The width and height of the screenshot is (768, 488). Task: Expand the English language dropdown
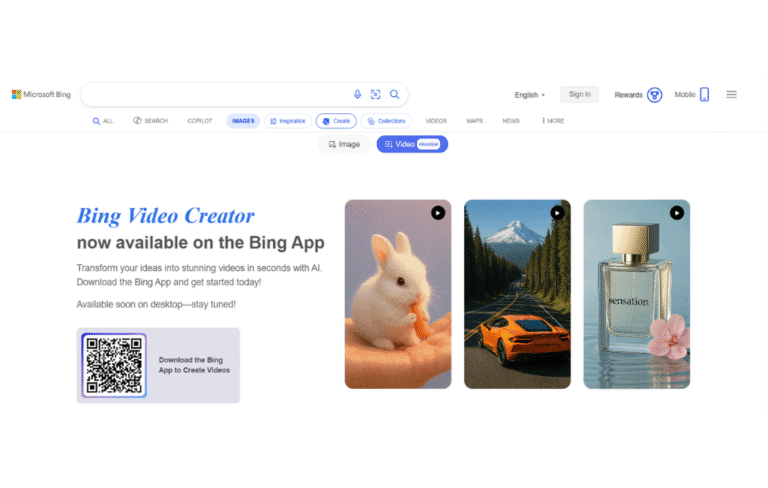pos(529,95)
